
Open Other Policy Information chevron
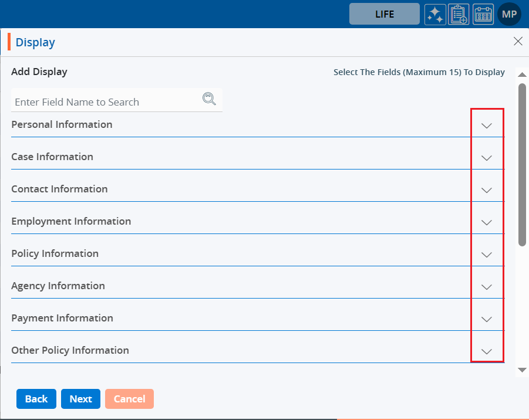(x=486, y=351)
